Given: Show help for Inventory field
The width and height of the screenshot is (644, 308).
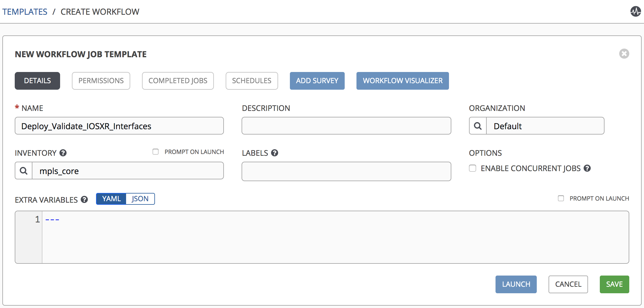Looking at the screenshot, I should click(63, 153).
